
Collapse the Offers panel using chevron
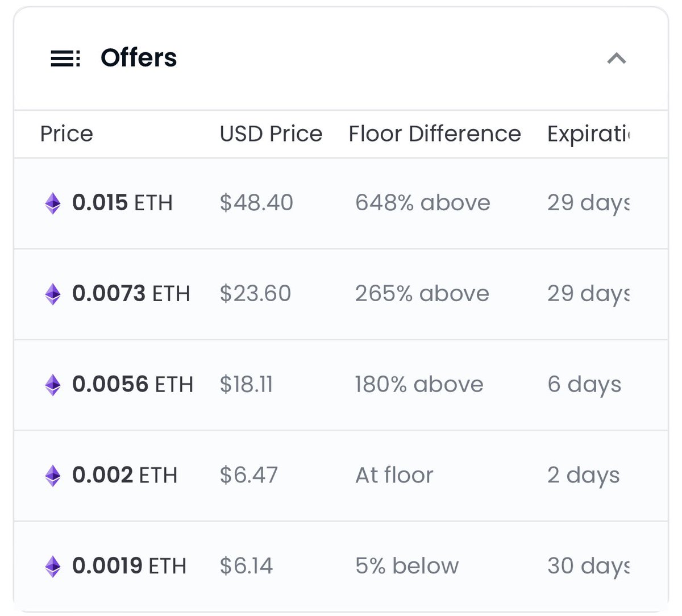click(617, 58)
